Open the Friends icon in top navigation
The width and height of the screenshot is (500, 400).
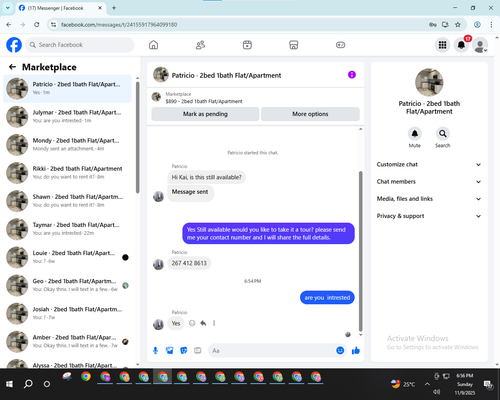200,45
